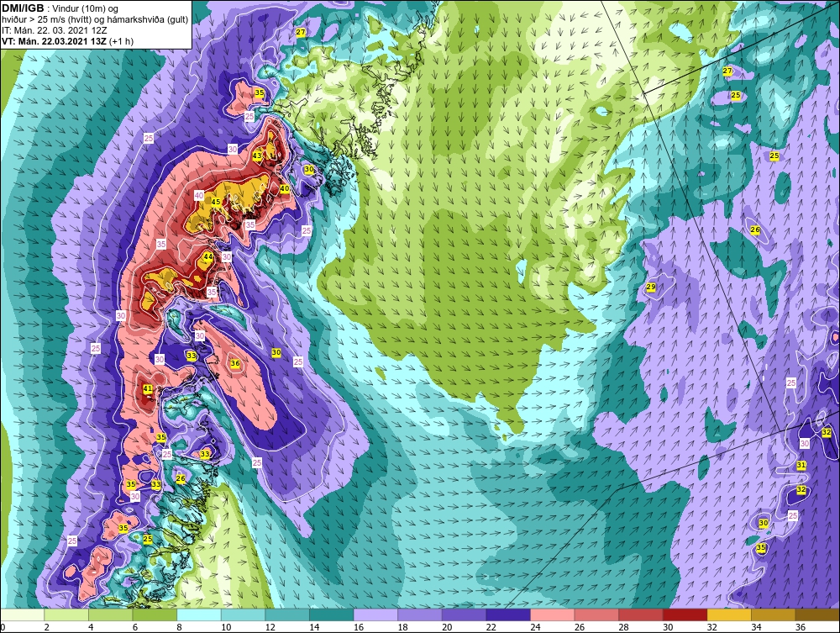Select the 16–18 m/s lavender swatch

coord(375,615)
